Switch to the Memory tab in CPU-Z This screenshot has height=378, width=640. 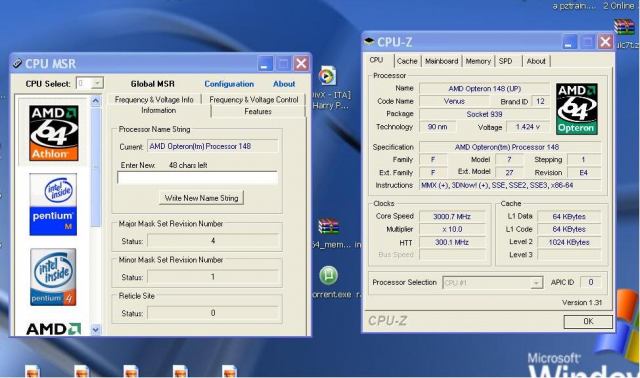478,61
